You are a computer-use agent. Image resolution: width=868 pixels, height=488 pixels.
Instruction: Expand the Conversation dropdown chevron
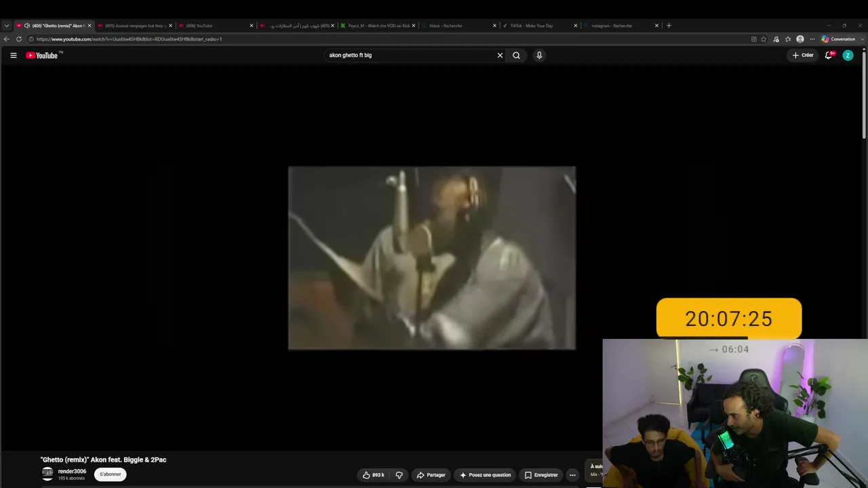862,39
